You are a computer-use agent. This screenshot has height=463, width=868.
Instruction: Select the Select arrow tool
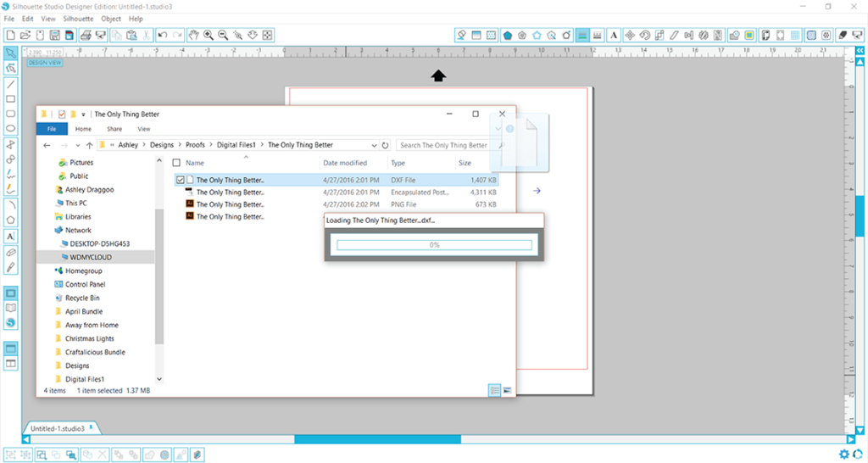[x=10, y=53]
